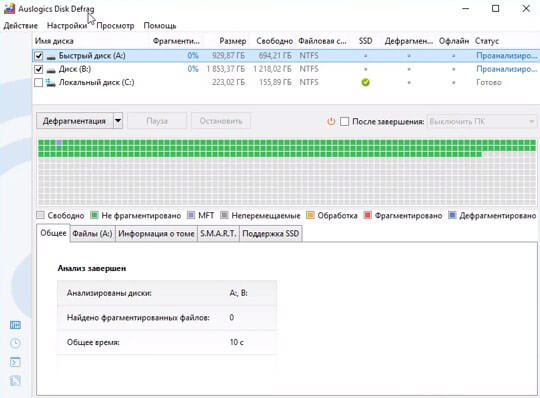Open the Действие menu
Viewport: 540px width, 398px height.
(x=20, y=26)
